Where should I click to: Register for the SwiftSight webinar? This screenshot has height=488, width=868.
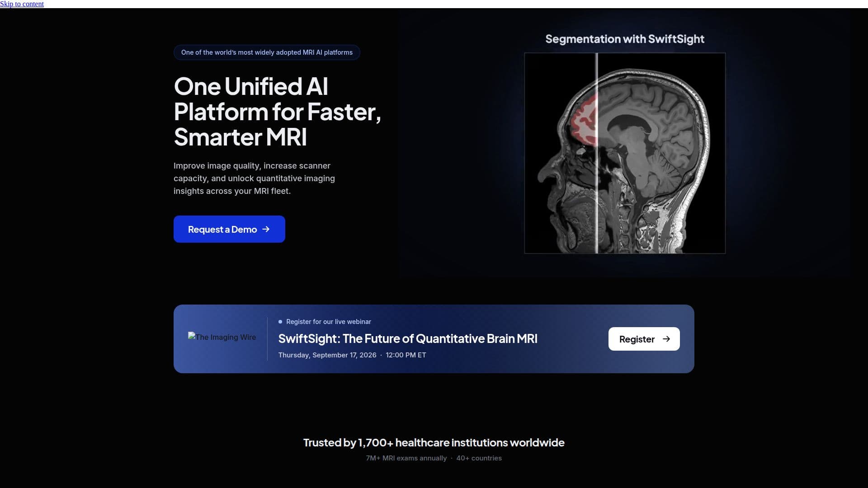(644, 339)
